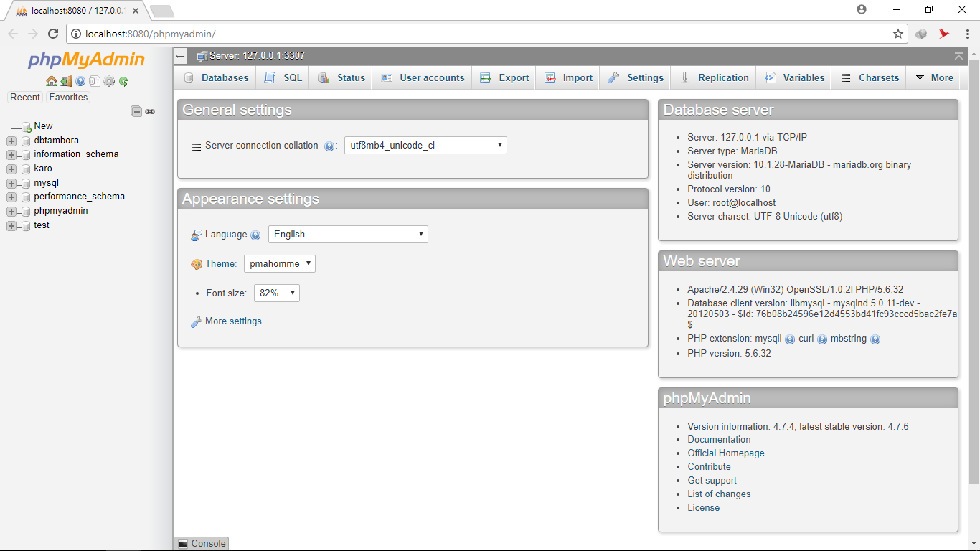Click the Server: 127.0.0.1:3307 breadcrumb
This screenshot has width=980, height=551.
coord(257,55)
